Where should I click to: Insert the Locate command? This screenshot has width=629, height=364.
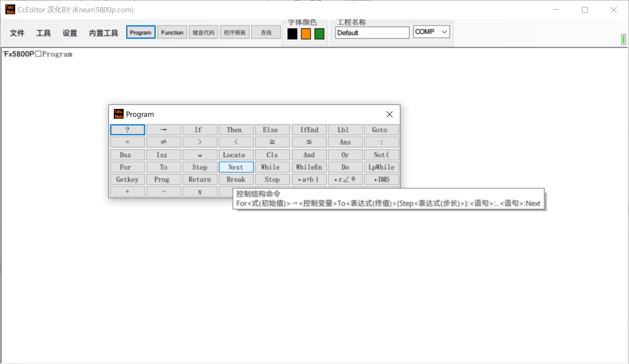(x=236, y=155)
